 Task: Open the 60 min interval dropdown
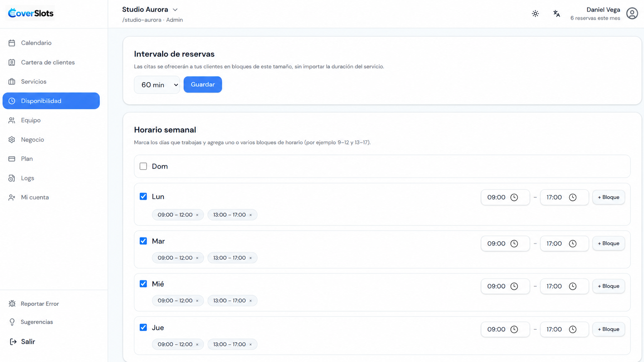point(157,85)
